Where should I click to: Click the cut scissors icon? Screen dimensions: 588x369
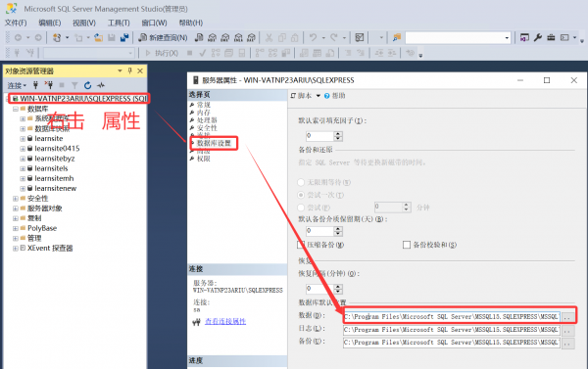click(x=269, y=37)
